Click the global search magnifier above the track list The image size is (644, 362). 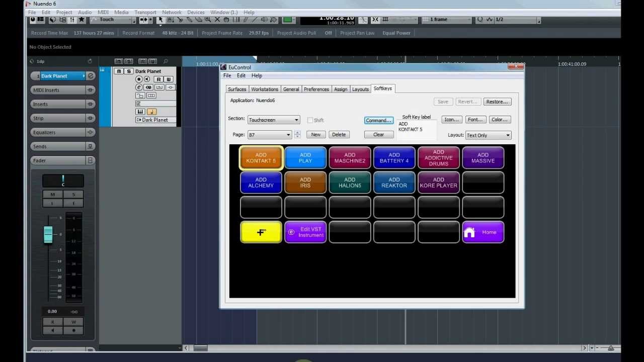click(x=166, y=61)
